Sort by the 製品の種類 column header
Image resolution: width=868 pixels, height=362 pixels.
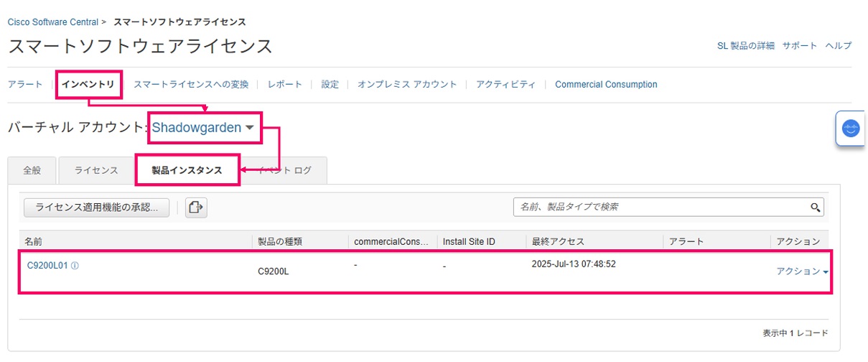[x=280, y=241]
